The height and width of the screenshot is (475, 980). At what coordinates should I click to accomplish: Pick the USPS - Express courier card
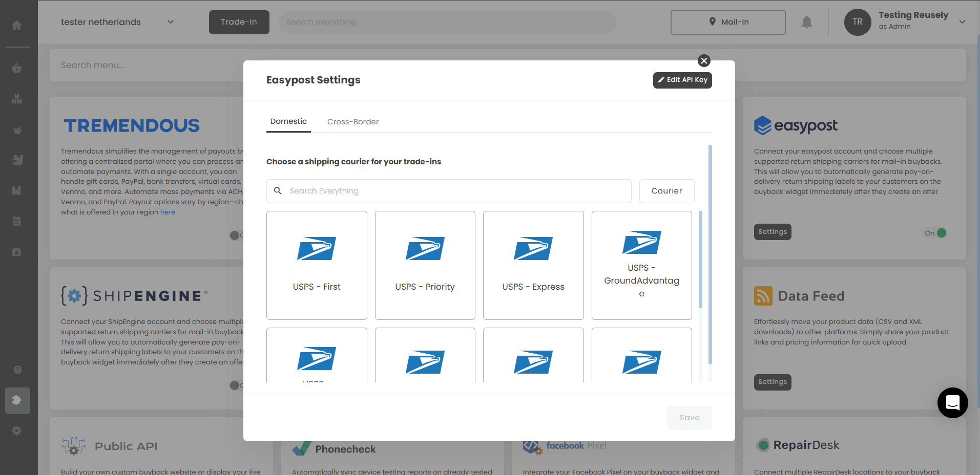(x=533, y=265)
